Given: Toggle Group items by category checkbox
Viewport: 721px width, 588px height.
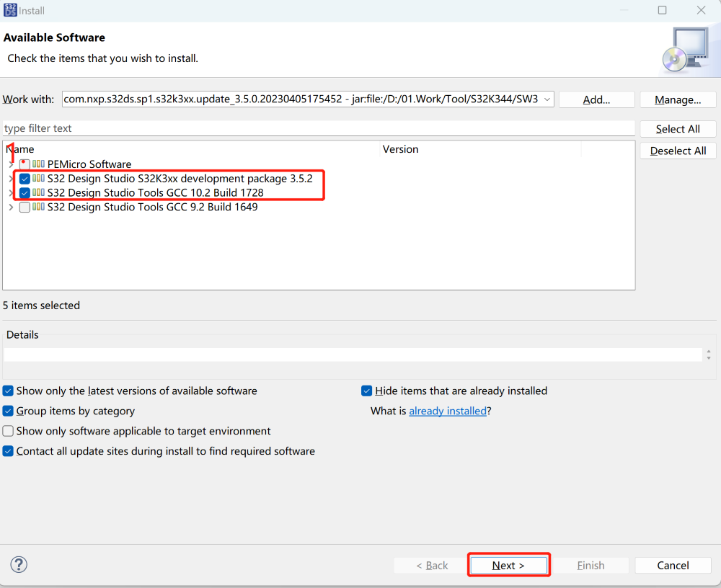Looking at the screenshot, I should pos(8,411).
